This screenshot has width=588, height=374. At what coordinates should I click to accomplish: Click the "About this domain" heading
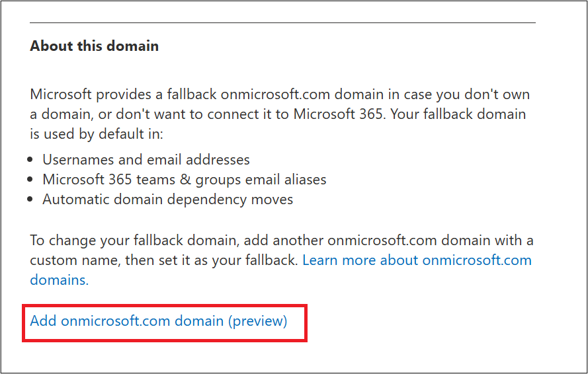click(94, 46)
